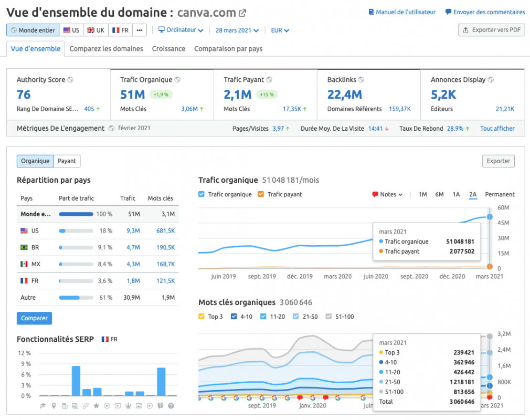This screenshot has height=420, width=530.
Task: Open canva.com via the external link icon
Action: pos(242,13)
